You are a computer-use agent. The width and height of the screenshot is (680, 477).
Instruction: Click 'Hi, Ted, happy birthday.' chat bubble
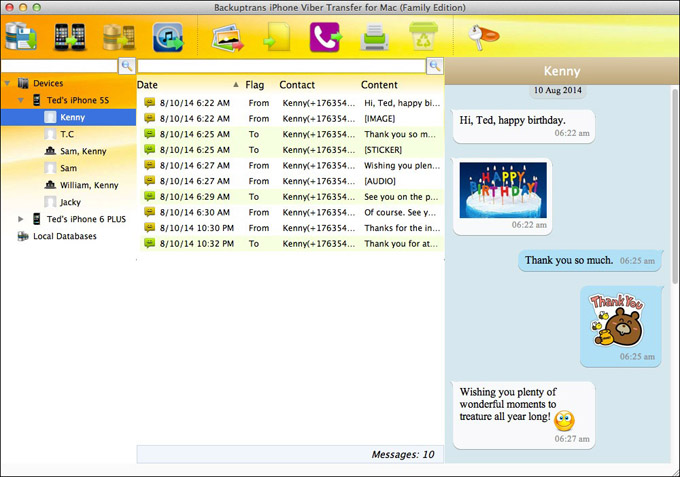tap(523, 126)
